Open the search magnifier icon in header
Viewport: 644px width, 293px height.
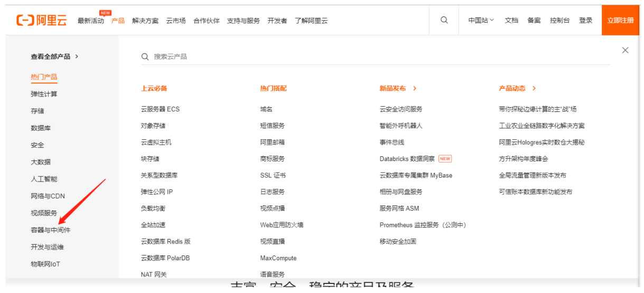pyautogui.click(x=444, y=20)
